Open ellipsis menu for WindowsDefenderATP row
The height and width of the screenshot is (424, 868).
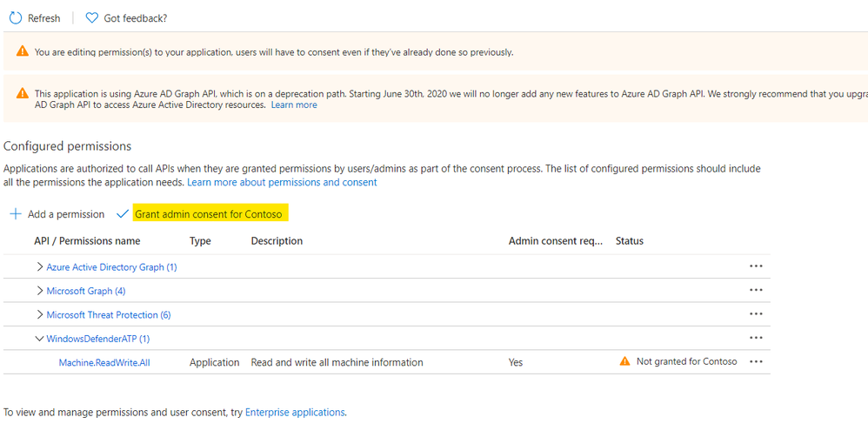click(x=755, y=339)
